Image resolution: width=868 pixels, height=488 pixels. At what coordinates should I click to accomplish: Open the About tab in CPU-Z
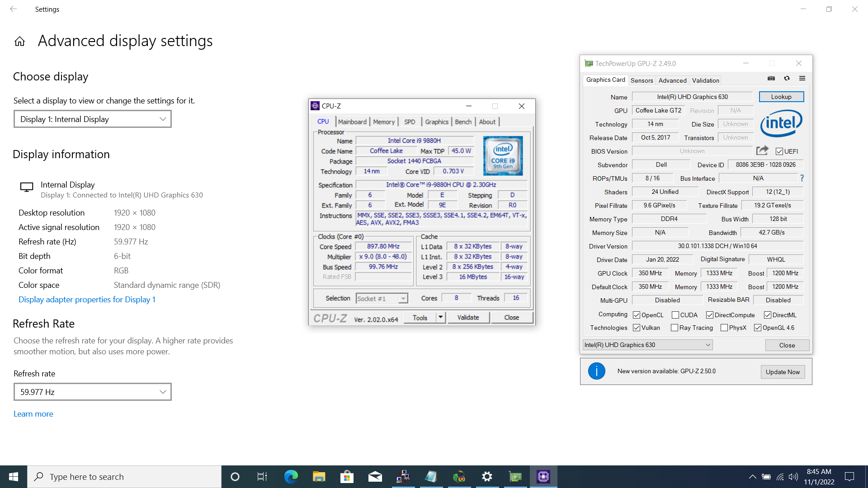(x=487, y=122)
